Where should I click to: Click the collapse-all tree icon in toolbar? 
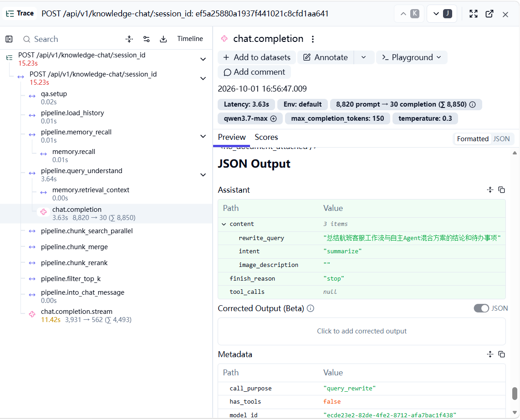coord(129,39)
